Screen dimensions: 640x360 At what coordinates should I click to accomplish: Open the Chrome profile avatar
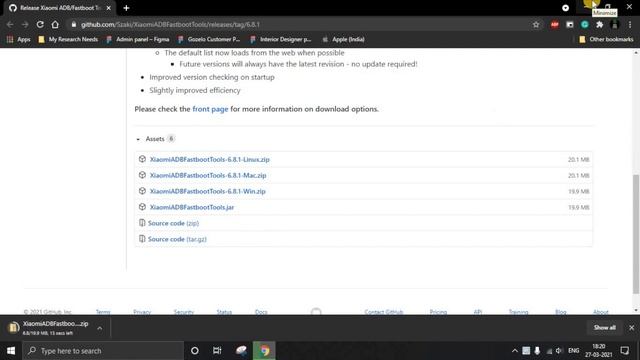pyautogui.click(x=615, y=24)
